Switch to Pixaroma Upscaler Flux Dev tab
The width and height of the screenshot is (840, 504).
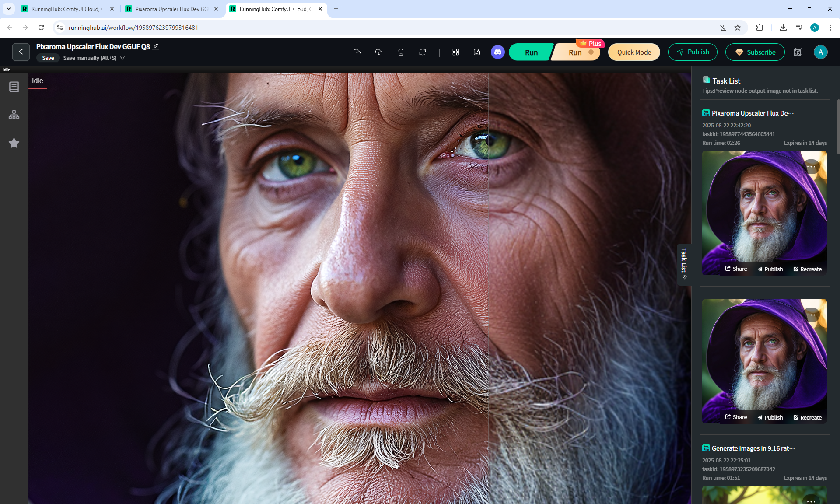(171, 9)
